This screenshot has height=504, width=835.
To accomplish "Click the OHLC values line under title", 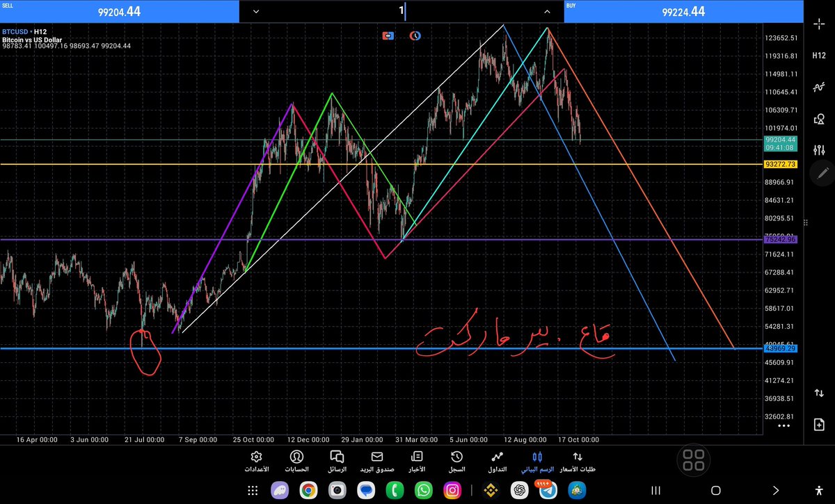I will (x=66, y=46).
